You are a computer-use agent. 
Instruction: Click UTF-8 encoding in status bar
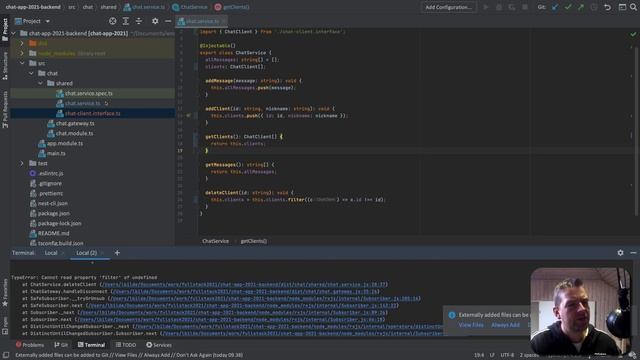(507, 355)
